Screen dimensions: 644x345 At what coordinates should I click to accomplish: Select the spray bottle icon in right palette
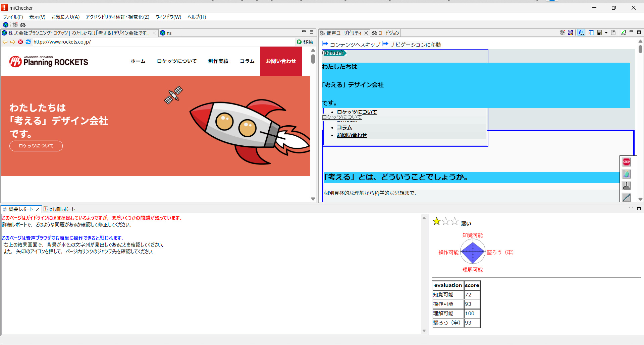point(626,174)
